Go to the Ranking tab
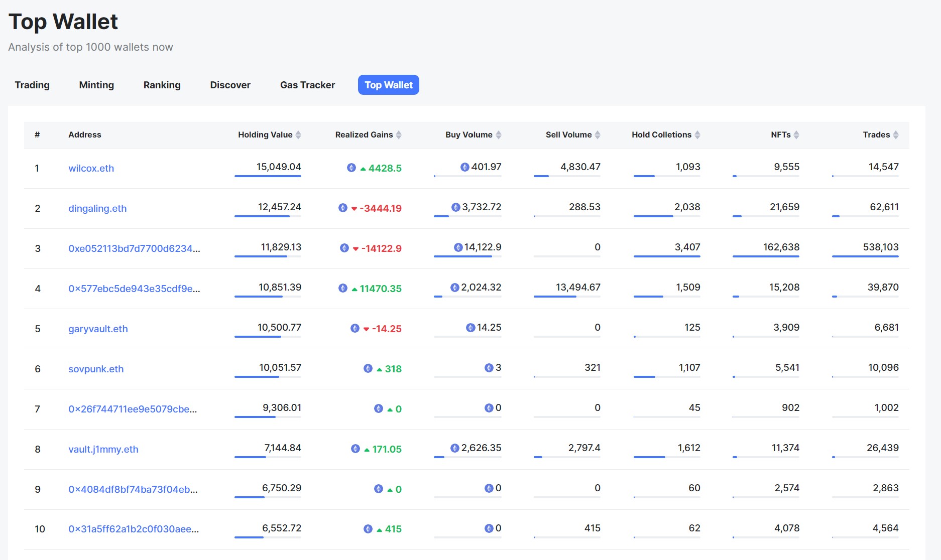This screenshot has width=941, height=560. pos(162,85)
